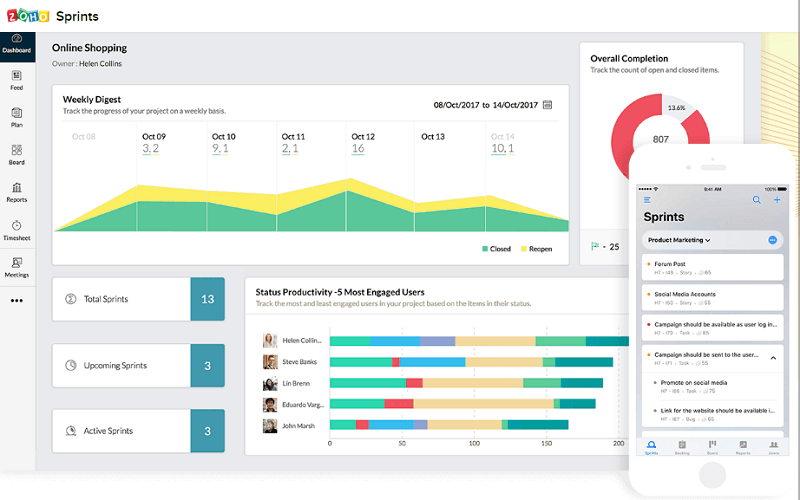Open Steve Banks avatar
Screen dimensions: 800x500
pyautogui.click(x=270, y=362)
